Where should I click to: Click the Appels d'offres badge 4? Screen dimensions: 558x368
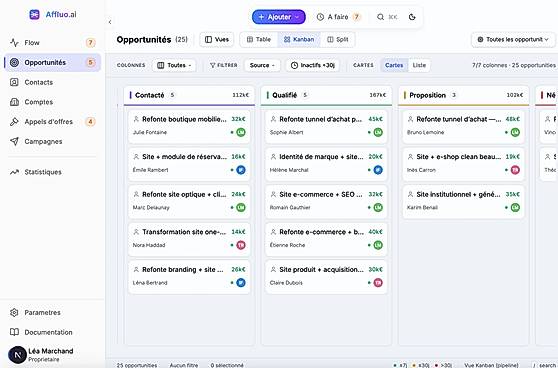(x=90, y=122)
